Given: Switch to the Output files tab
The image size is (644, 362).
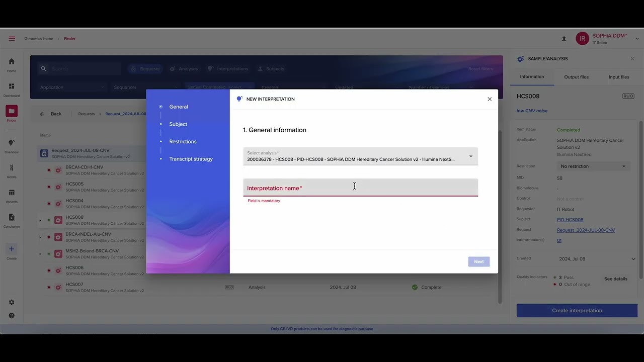Looking at the screenshot, I should click(576, 77).
